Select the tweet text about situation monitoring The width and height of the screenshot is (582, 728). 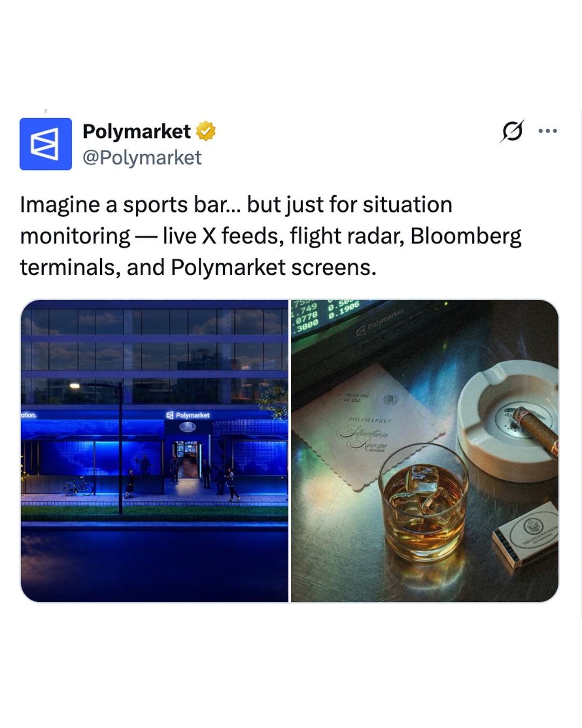[271, 236]
